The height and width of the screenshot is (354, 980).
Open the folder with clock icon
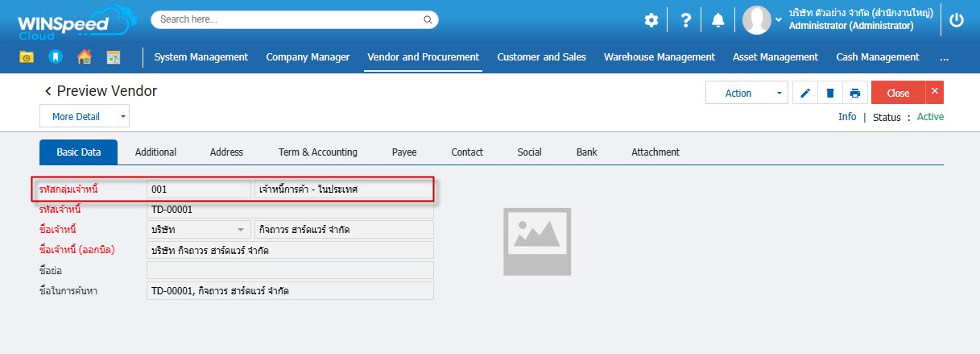coord(27,57)
